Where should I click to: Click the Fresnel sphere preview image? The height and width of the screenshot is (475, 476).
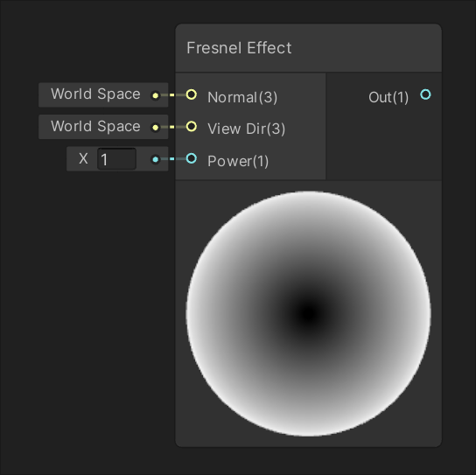308,314
